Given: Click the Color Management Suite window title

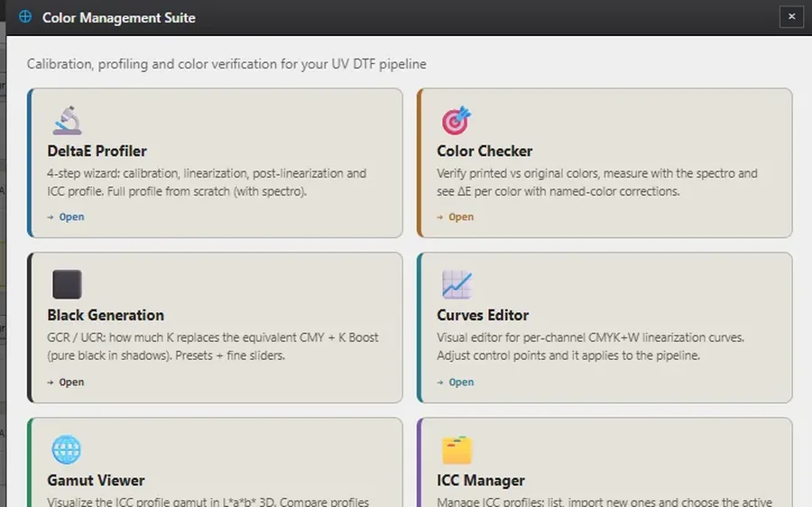Looking at the screenshot, I should (118, 18).
